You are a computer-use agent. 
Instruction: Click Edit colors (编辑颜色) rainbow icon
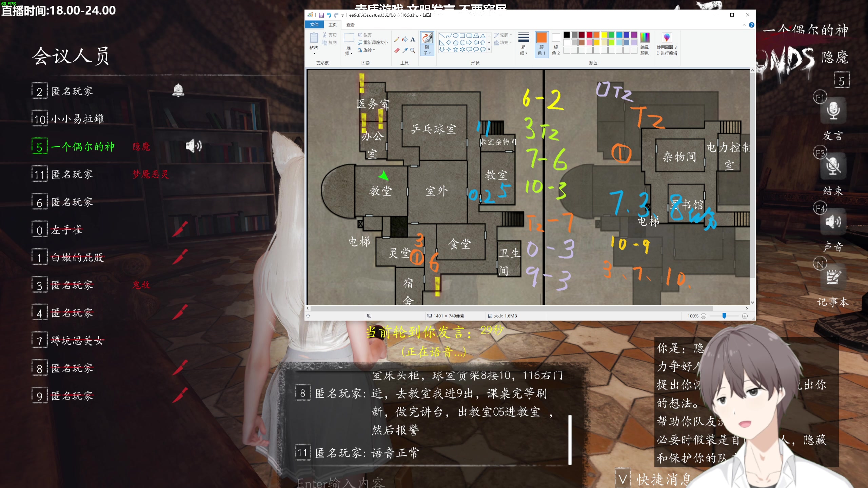point(645,38)
